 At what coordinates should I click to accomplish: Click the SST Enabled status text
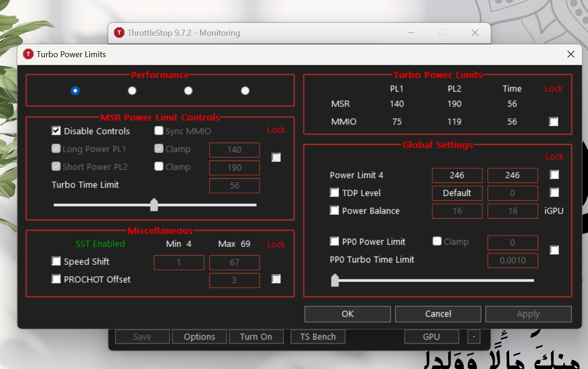point(100,244)
